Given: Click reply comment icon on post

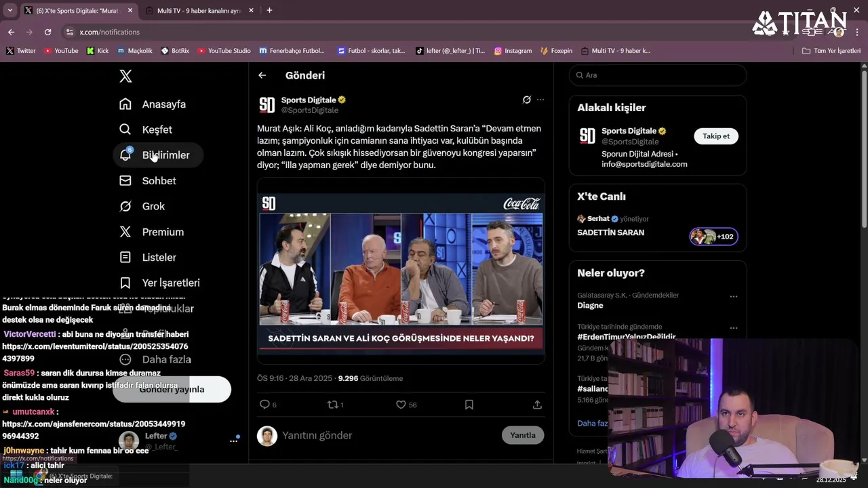Looking at the screenshot, I should [265, 405].
